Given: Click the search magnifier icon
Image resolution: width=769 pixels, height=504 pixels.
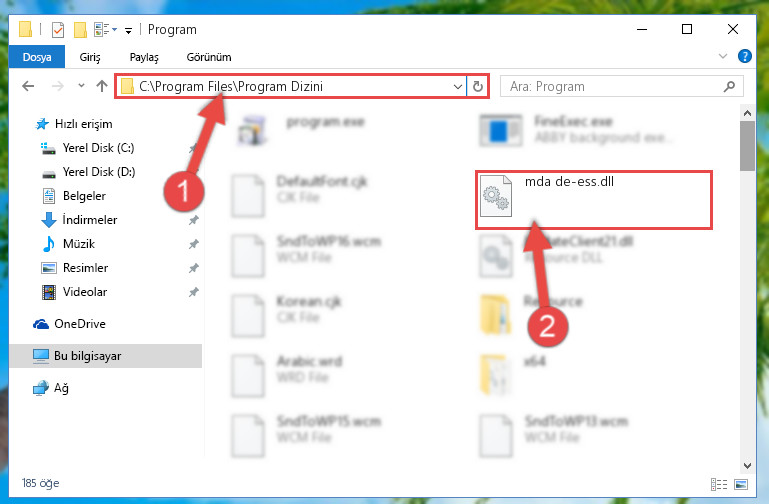Looking at the screenshot, I should tap(729, 87).
